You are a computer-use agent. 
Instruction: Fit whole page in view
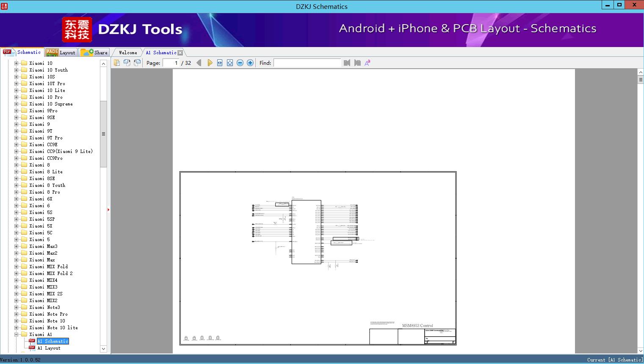click(230, 63)
